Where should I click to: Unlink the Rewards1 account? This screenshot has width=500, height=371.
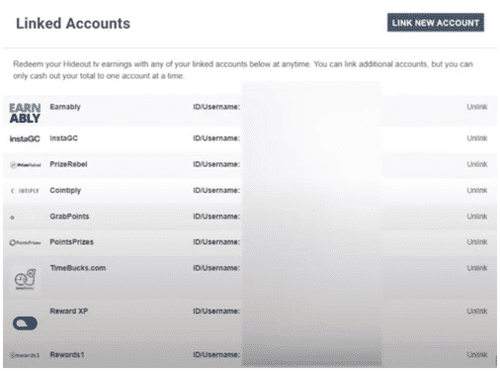[x=477, y=355]
